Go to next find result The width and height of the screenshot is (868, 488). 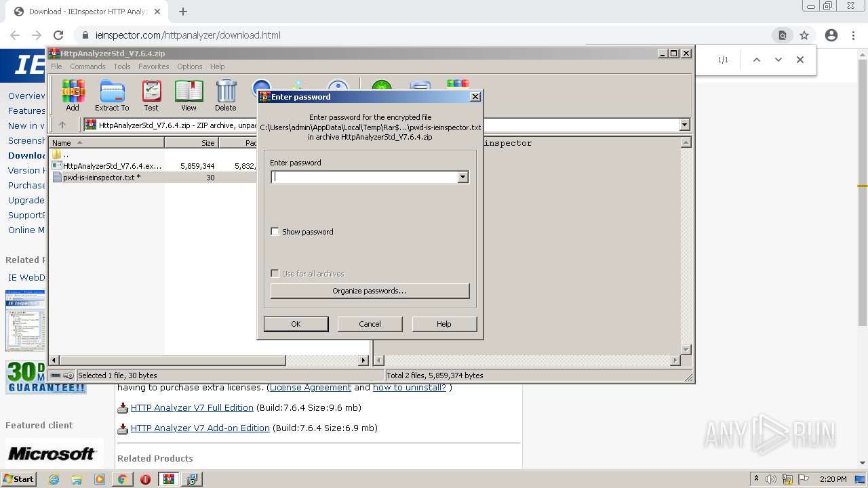(778, 60)
